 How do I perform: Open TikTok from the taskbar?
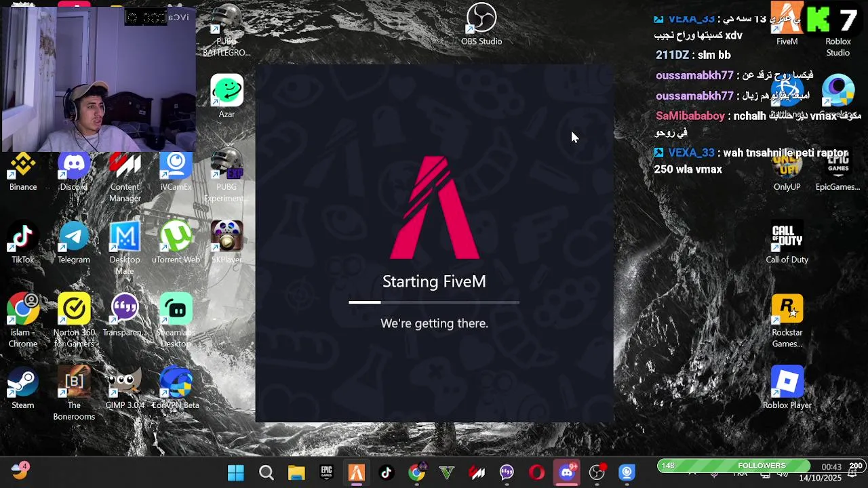coord(387,472)
